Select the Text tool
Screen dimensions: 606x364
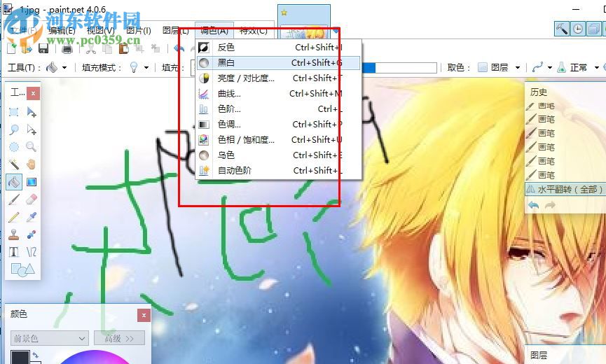point(14,252)
